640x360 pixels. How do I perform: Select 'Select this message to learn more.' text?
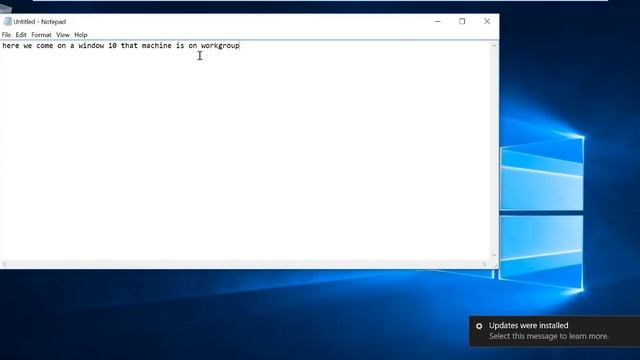point(549,336)
